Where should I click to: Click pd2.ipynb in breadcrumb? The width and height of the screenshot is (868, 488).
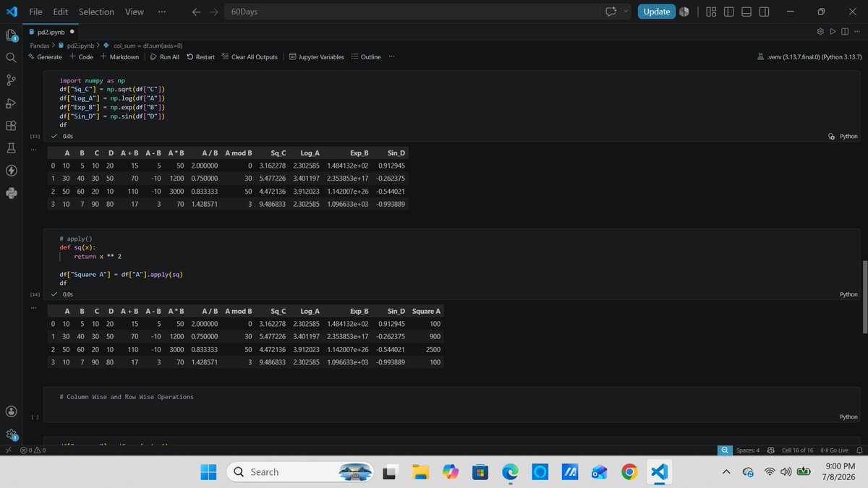(x=80, y=46)
